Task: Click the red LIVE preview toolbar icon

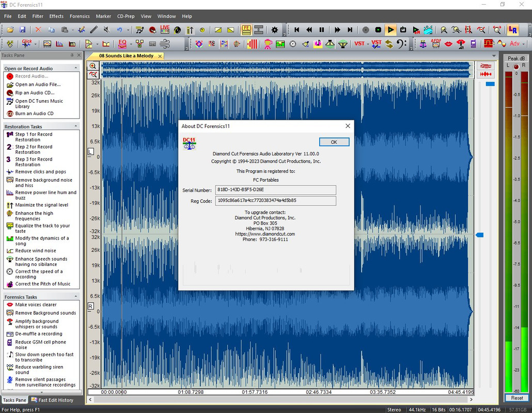Action: [x=165, y=30]
